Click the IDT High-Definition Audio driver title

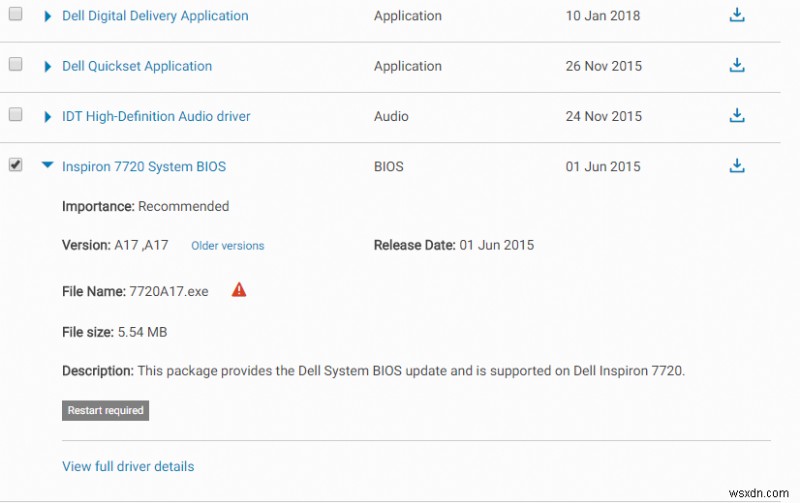point(156,116)
